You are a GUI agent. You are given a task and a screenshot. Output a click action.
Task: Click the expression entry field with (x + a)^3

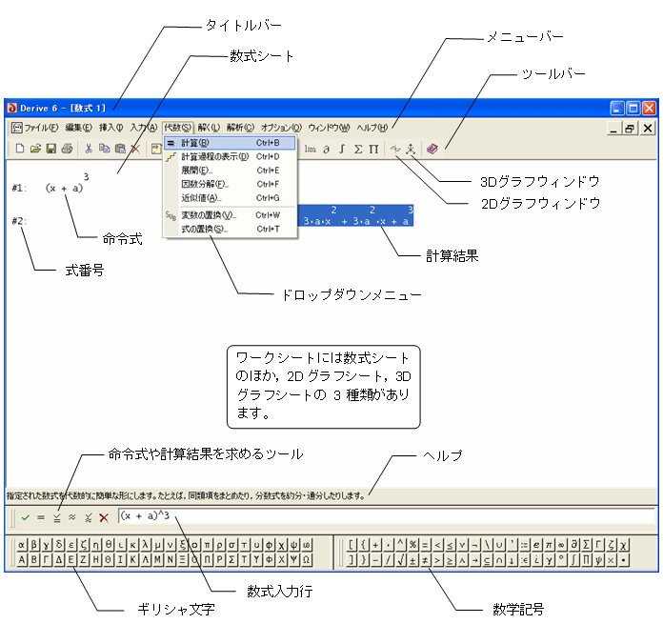coord(387,516)
